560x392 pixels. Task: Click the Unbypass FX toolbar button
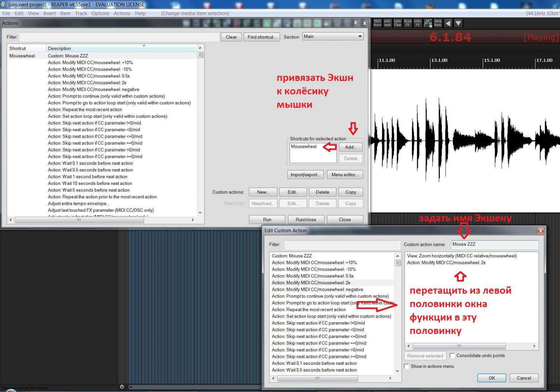(418, 23)
